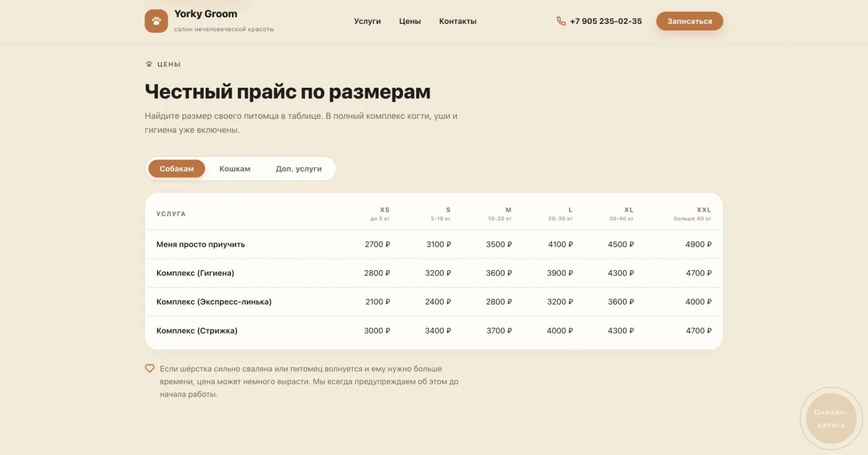Click the Записаться button in header
Screen dimensions: 868x455
click(x=690, y=21)
